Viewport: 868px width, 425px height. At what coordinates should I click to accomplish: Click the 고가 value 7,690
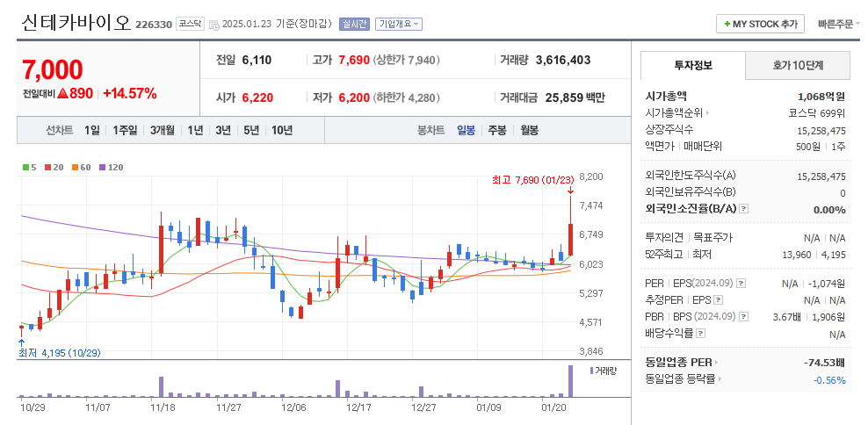[x=354, y=60]
